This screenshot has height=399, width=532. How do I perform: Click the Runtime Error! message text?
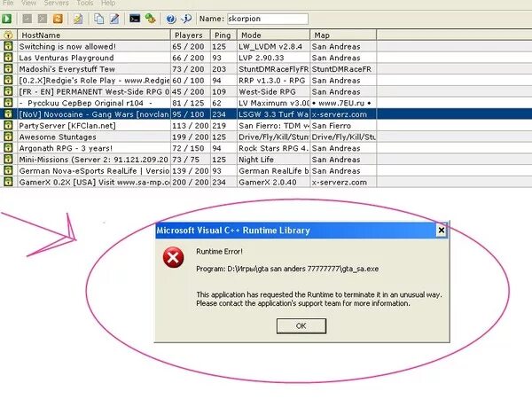tap(220, 252)
